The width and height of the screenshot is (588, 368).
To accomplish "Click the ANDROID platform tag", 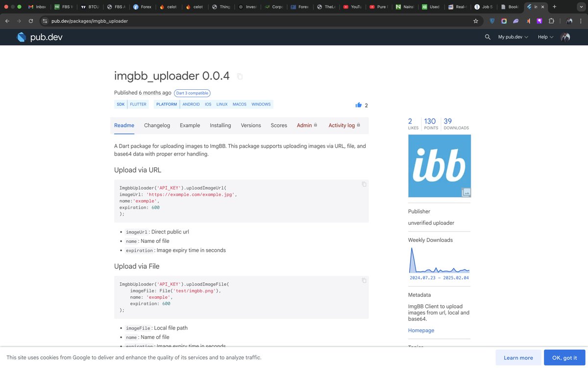I will pyautogui.click(x=191, y=105).
